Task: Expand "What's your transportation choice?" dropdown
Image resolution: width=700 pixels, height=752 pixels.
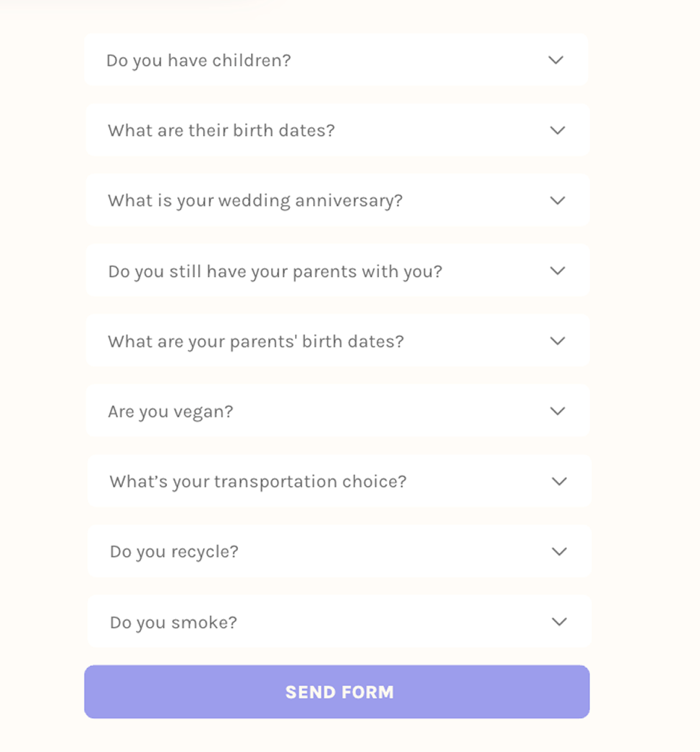Action: pyautogui.click(x=338, y=481)
